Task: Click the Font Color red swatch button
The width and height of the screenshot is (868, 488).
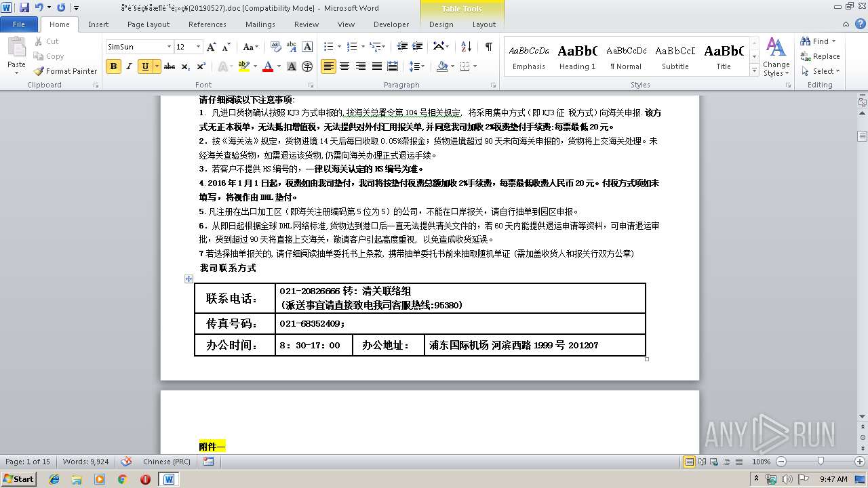Action: 267,66
